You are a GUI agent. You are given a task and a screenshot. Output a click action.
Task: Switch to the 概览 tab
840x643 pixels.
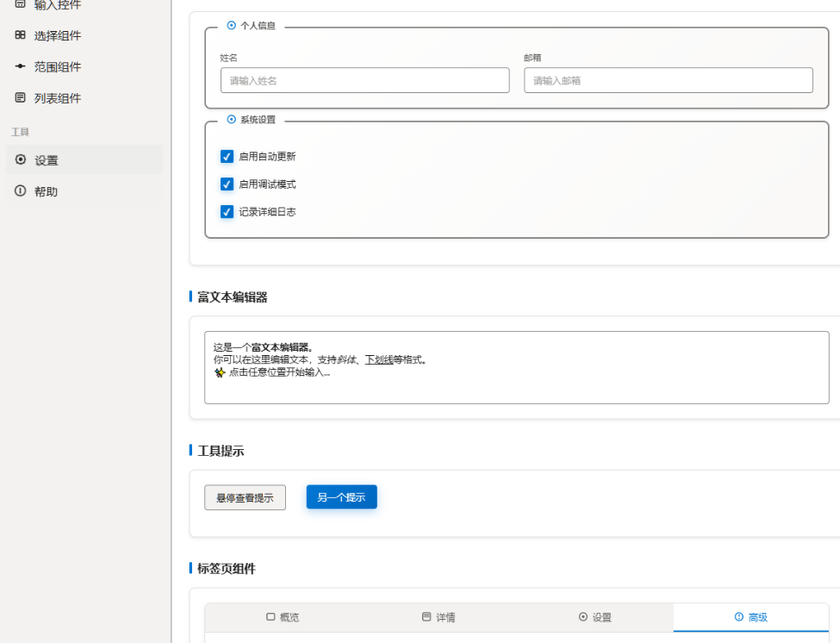tap(283, 617)
